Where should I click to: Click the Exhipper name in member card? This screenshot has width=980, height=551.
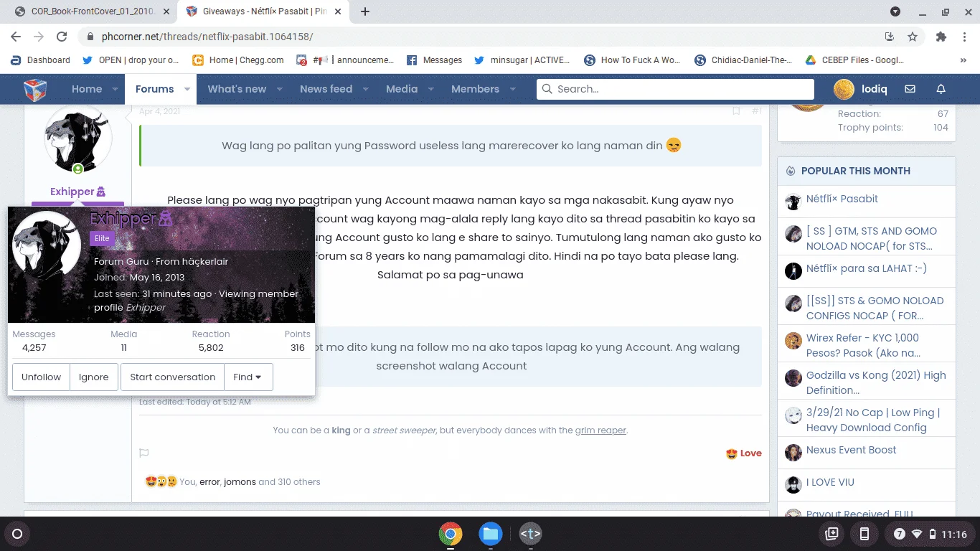tap(123, 218)
